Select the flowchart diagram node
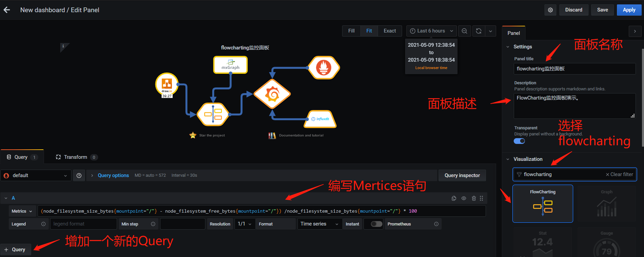The height and width of the screenshot is (257, 644). pos(213,114)
